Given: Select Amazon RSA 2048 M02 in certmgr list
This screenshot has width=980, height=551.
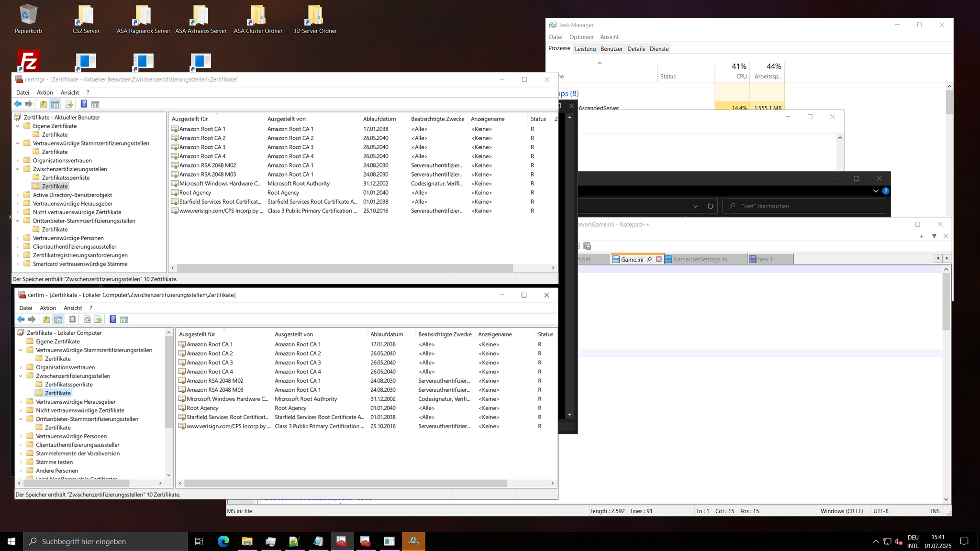Looking at the screenshot, I should coord(207,165).
